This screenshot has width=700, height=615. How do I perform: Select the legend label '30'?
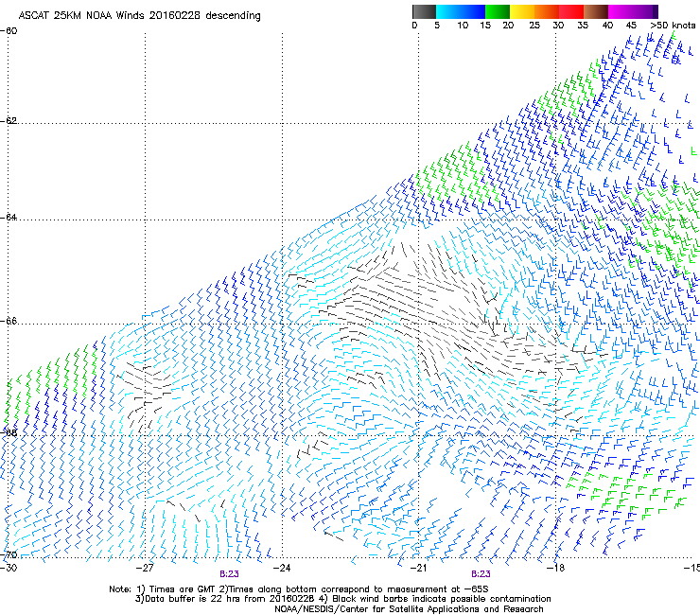click(x=558, y=26)
